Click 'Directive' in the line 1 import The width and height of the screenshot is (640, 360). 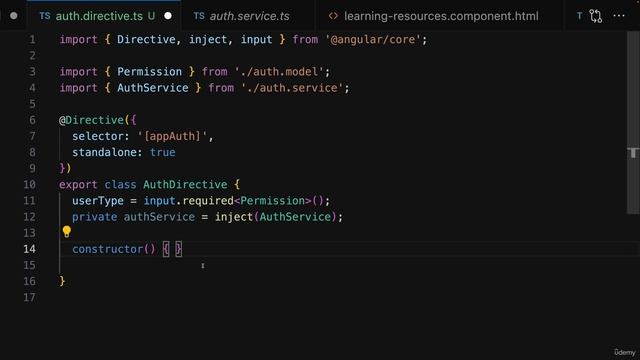[x=146, y=40]
